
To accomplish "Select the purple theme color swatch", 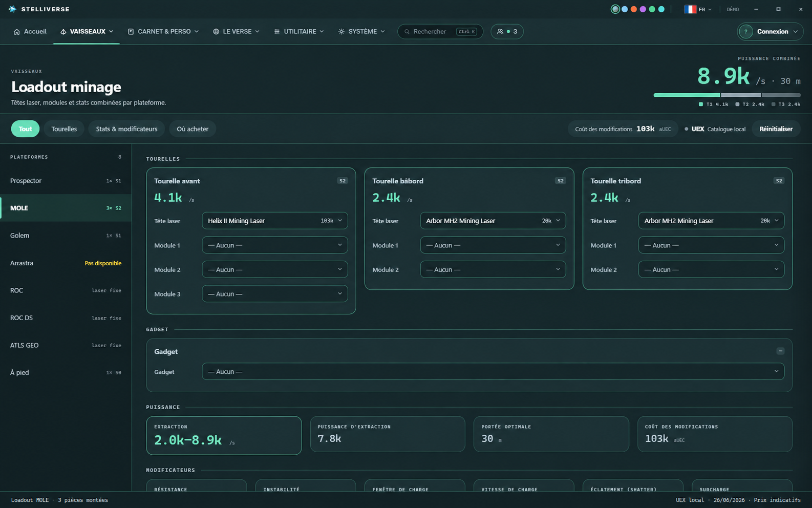I will tap(643, 9).
